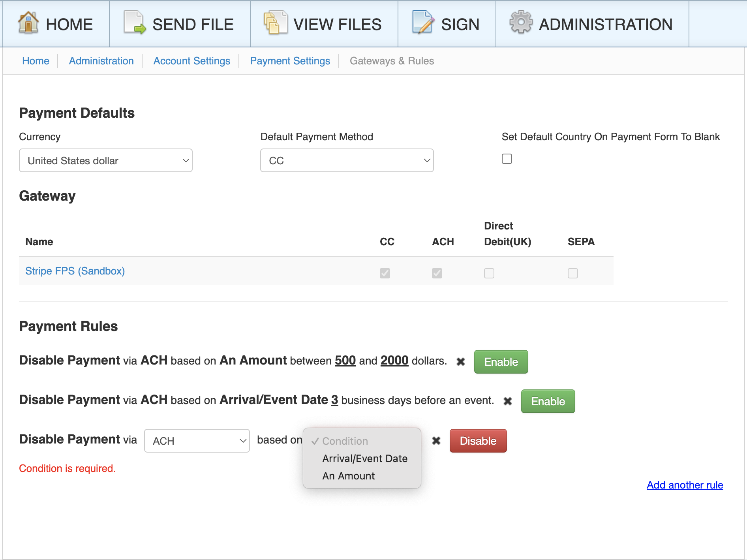The image size is (747, 560).
Task: Remove the Arrival/Event Date rule with X
Action: tap(508, 401)
